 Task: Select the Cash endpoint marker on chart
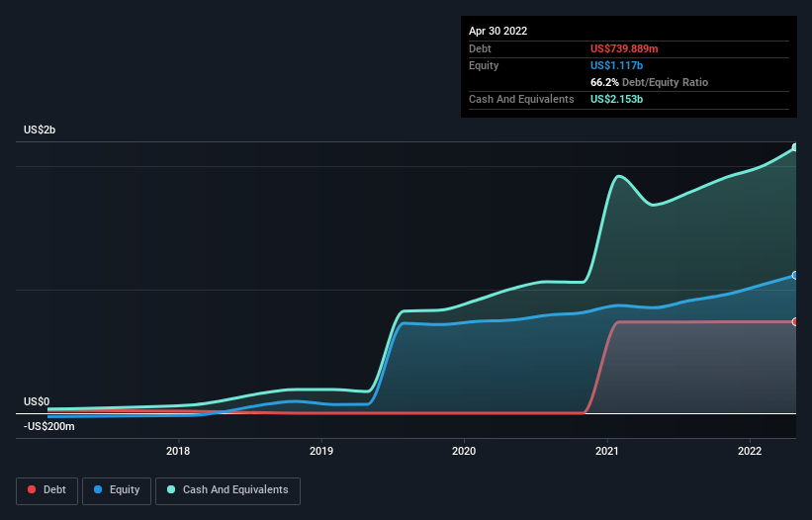point(795,147)
